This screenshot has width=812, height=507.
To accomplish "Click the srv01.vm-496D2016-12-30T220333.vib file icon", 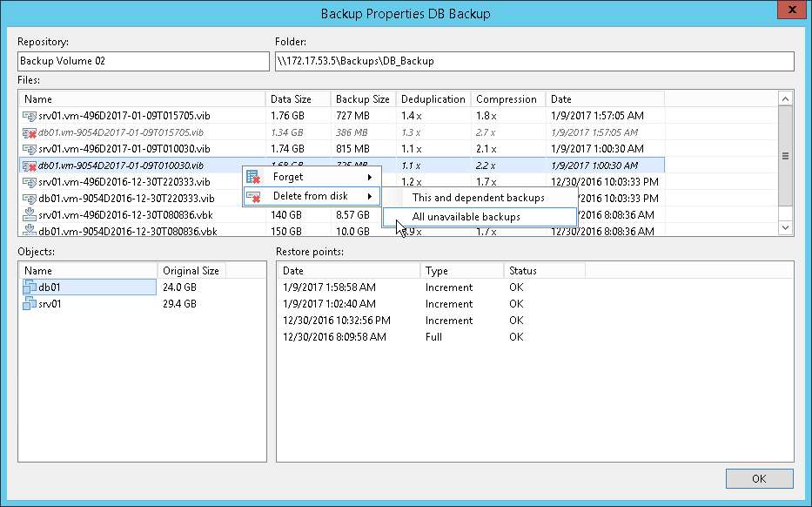I will click(29, 182).
